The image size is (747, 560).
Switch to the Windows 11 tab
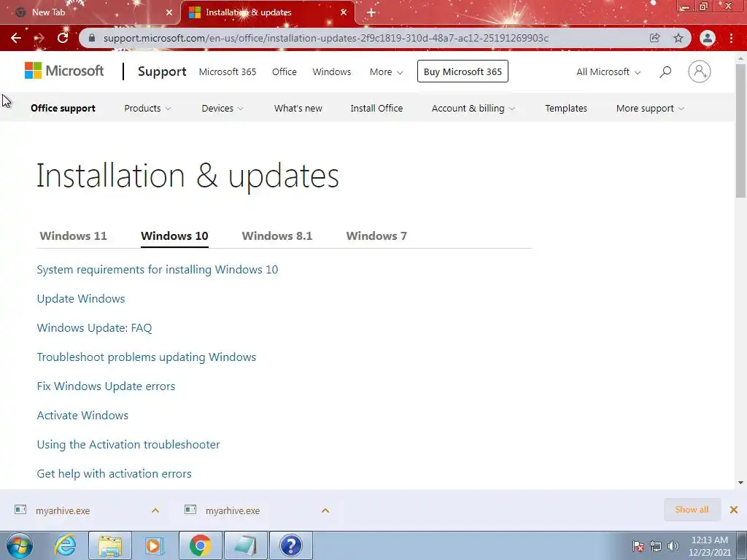pos(74,236)
